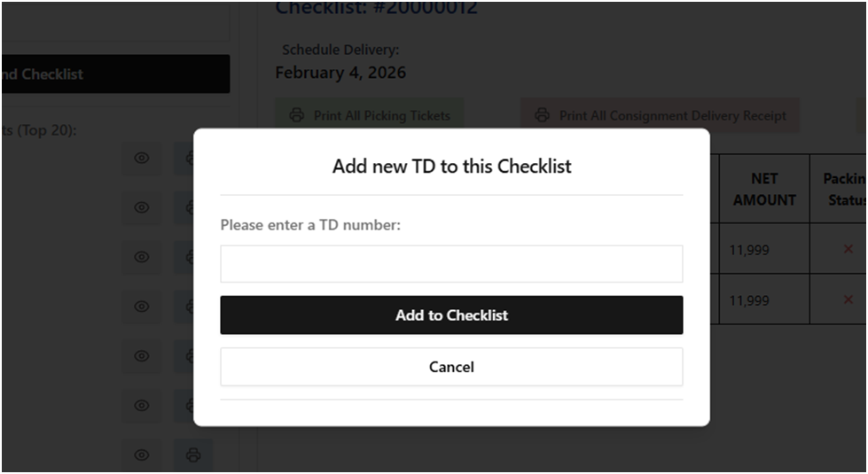Click red X in first table row

click(848, 250)
